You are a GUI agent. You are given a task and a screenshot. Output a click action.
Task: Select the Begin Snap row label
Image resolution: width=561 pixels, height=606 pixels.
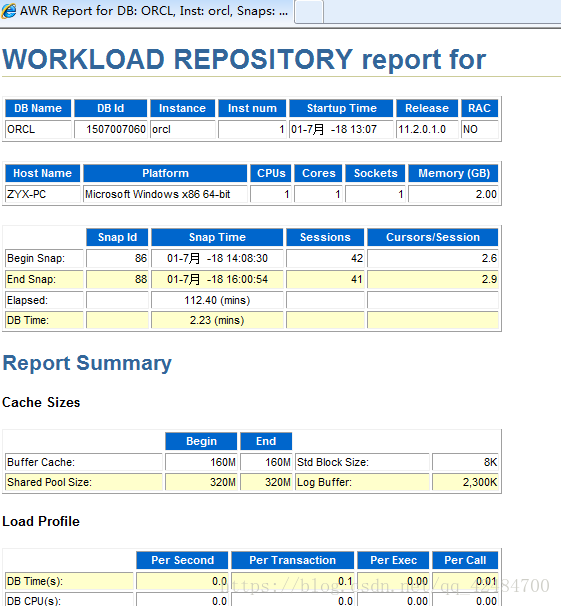click(x=44, y=258)
